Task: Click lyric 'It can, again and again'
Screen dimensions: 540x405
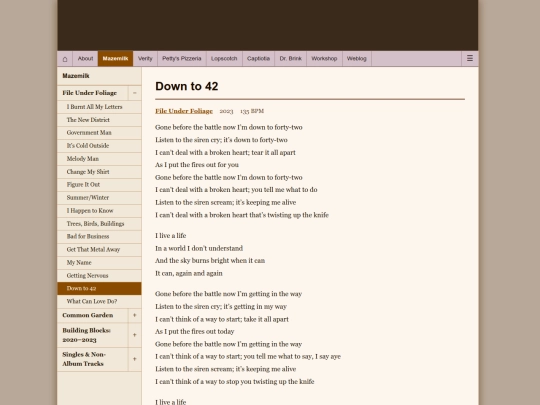Action: point(189,273)
